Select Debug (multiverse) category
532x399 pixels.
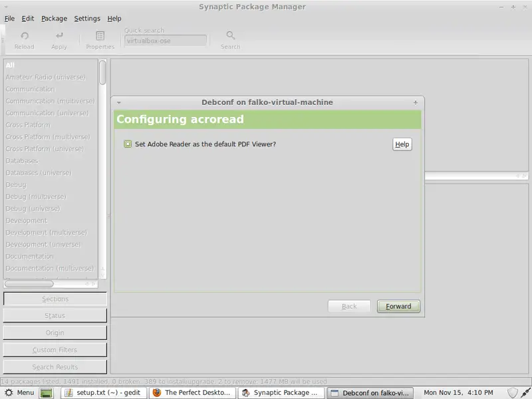pos(51,197)
